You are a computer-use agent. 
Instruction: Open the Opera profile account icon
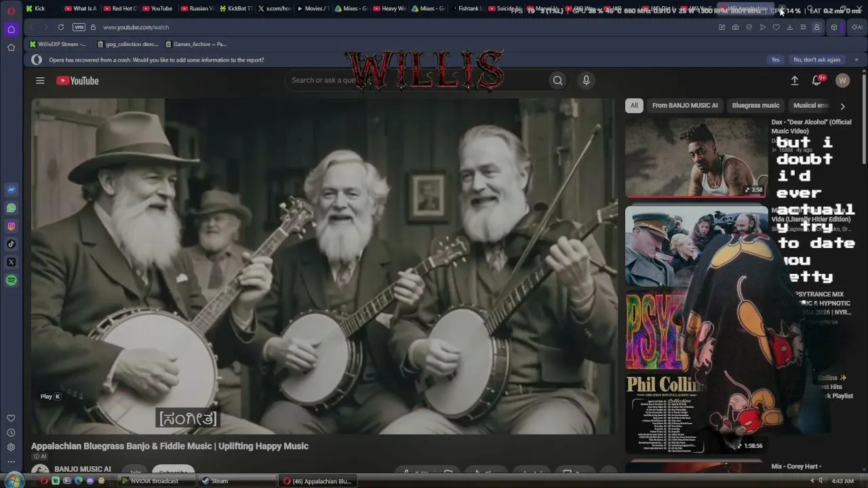coord(816,27)
